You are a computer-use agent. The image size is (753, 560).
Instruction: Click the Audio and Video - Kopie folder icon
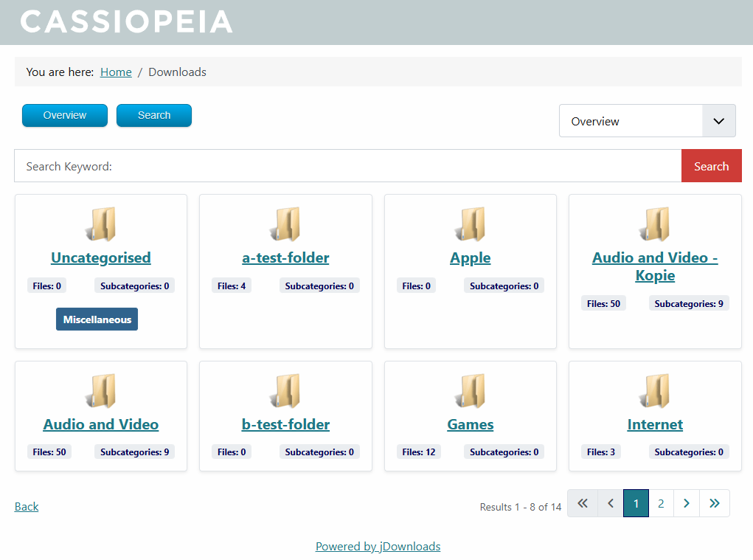coord(655,224)
